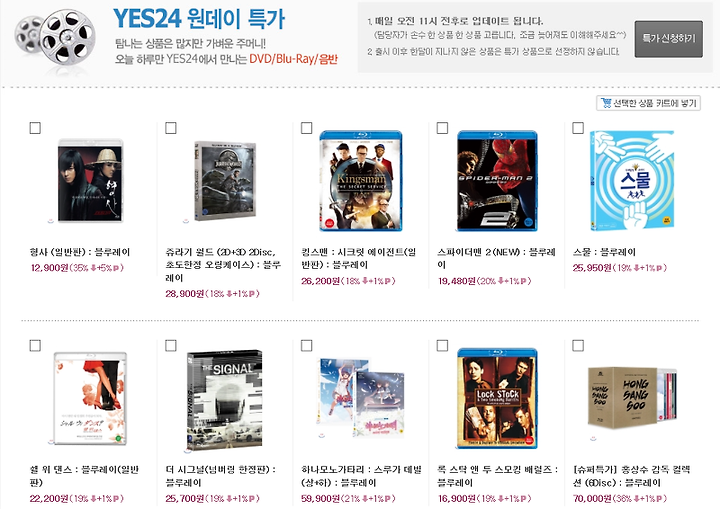
Task: Check the box above Hong Sang Soo collection
Action: click(578, 345)
